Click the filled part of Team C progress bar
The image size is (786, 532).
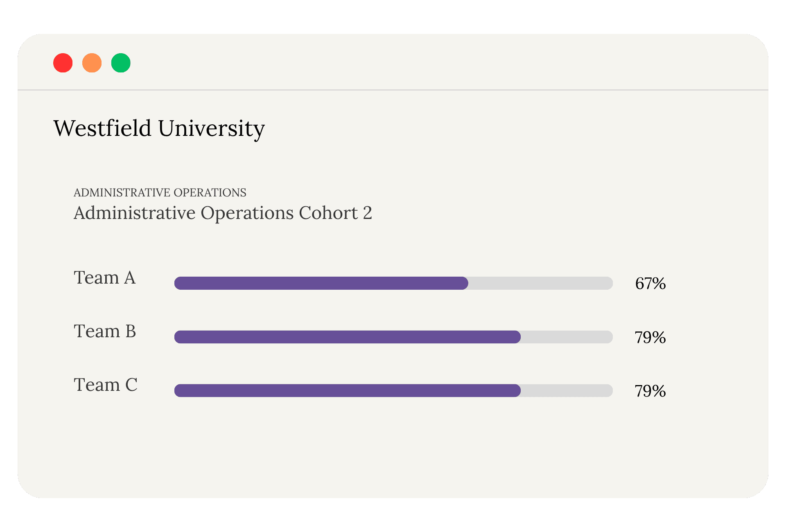[x=347, y=390]
